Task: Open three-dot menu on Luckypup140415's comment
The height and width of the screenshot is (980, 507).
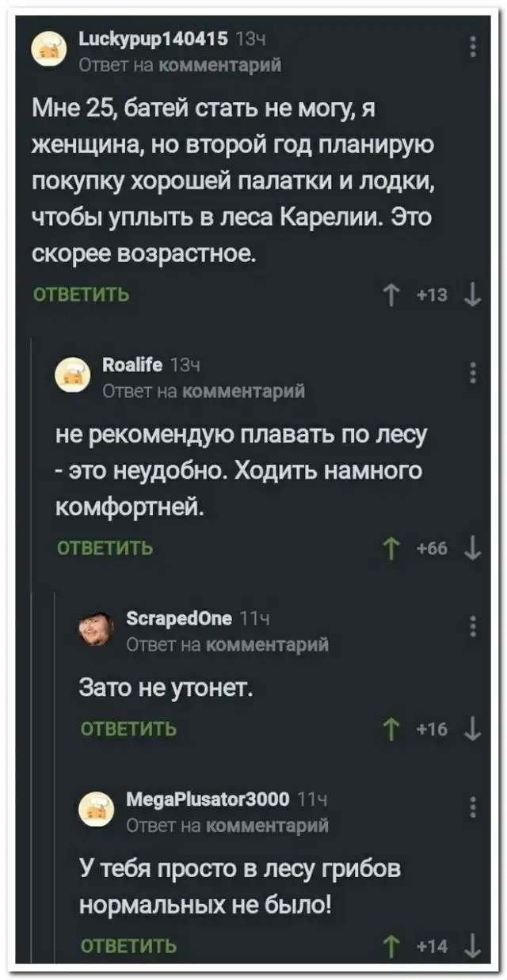Action: click(474, 46)
